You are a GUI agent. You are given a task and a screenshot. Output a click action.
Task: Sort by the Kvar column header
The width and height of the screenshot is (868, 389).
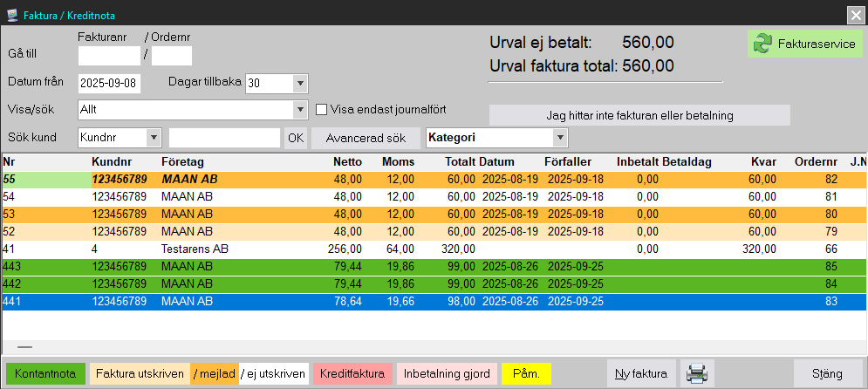pos(764,162)
